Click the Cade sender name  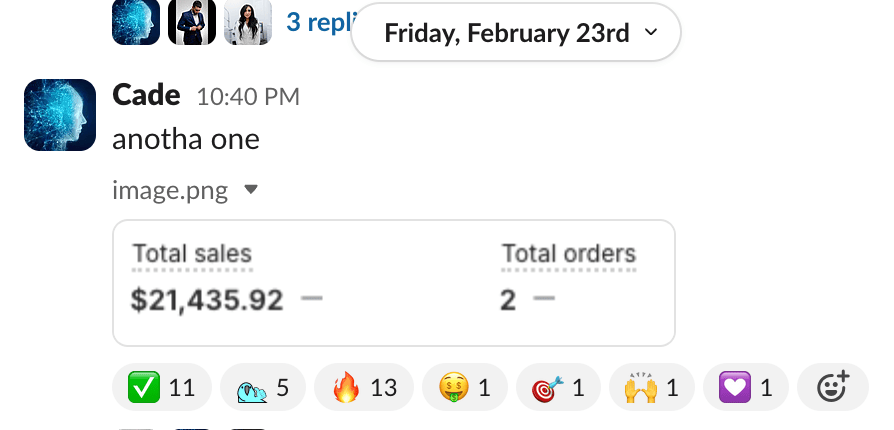(x=146, y=96)
